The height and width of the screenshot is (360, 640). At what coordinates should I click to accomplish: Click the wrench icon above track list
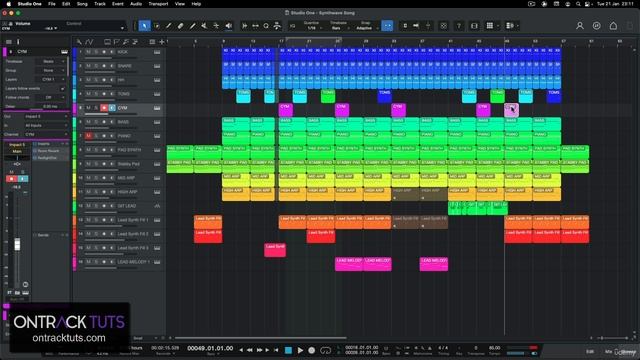click(x=79, y=42)
